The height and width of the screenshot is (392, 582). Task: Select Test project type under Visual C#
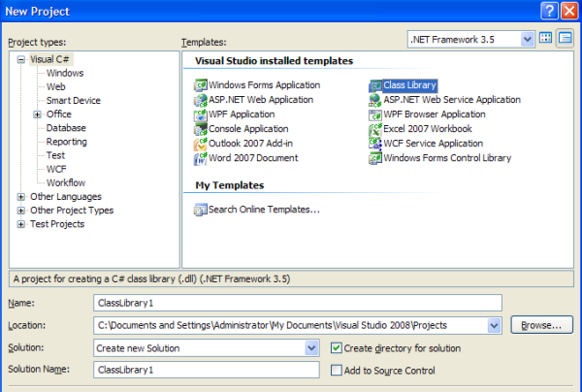click(x=55, y=155)
